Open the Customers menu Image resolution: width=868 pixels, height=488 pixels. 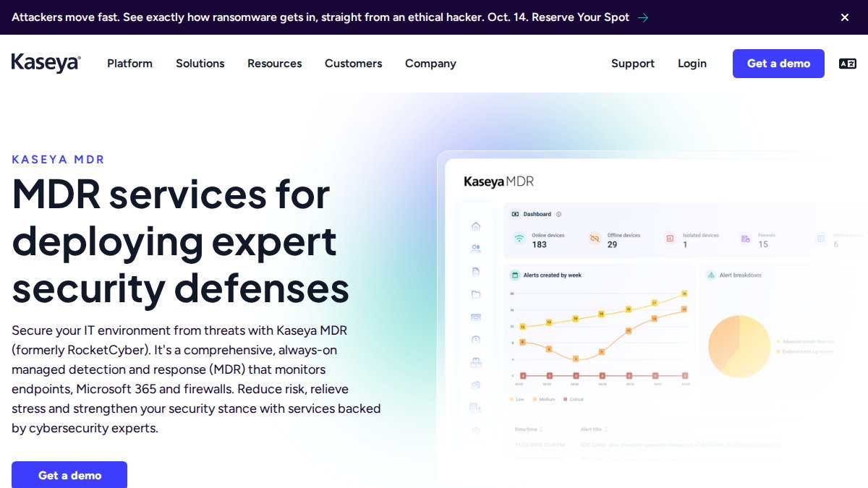354,64
